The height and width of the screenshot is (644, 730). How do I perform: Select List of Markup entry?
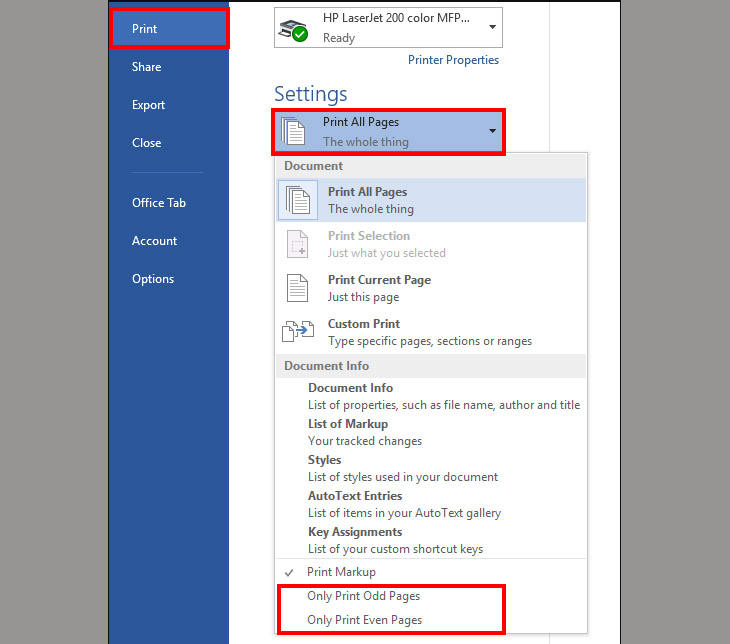[x=347, y=424]
